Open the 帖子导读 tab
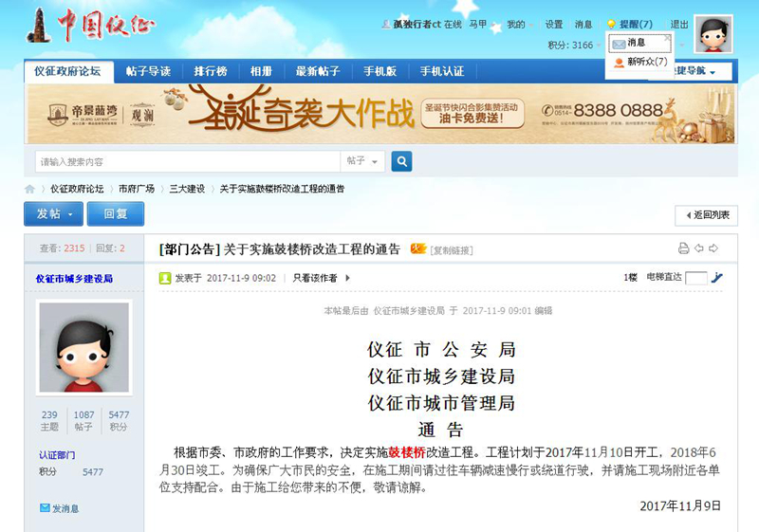 pyautogui.click(x=149, y=71)
